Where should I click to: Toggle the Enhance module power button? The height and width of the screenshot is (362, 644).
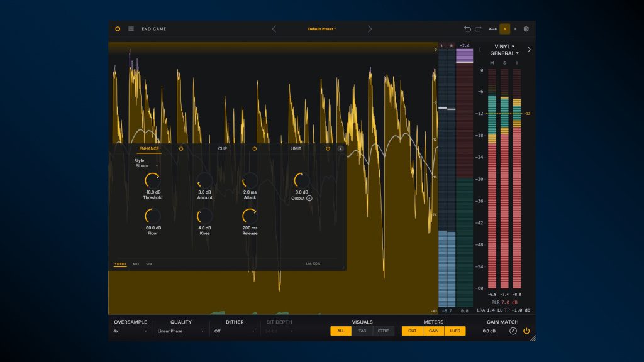click(181, 148)
